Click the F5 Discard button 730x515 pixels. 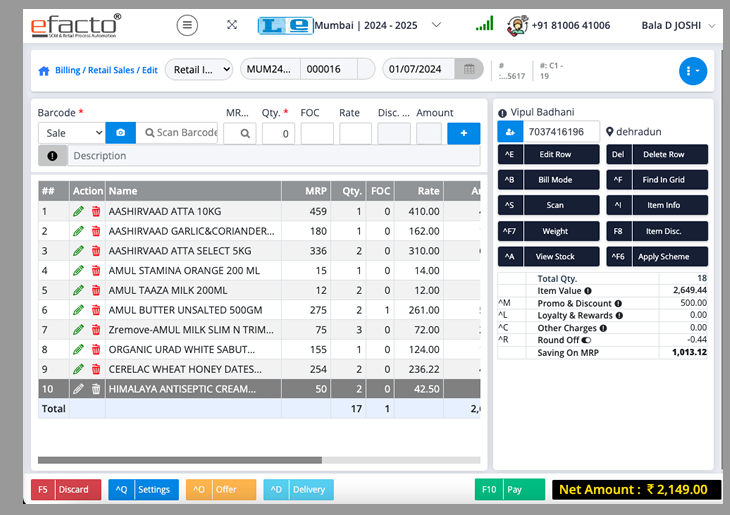click(x=66, y=489)
